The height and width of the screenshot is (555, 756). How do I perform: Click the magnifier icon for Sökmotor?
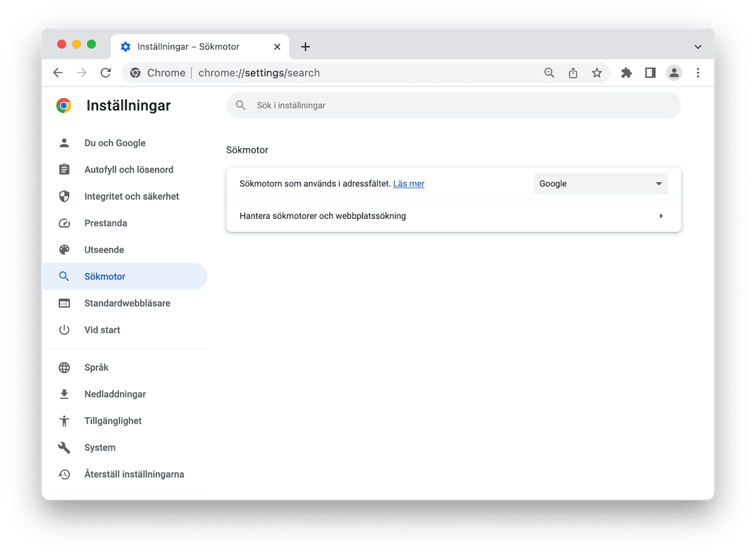coord(64,277)
